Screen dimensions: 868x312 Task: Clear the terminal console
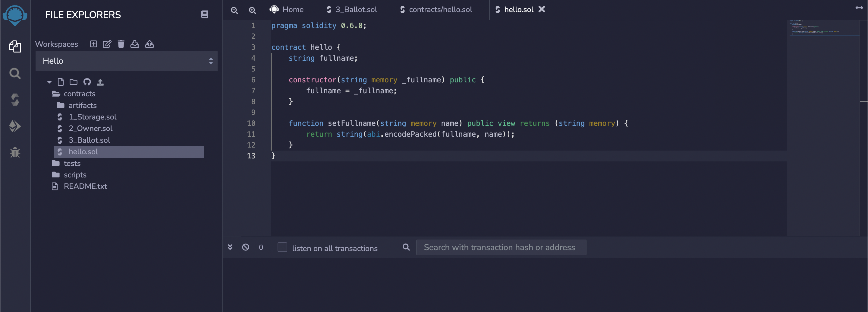click(246, 247)
